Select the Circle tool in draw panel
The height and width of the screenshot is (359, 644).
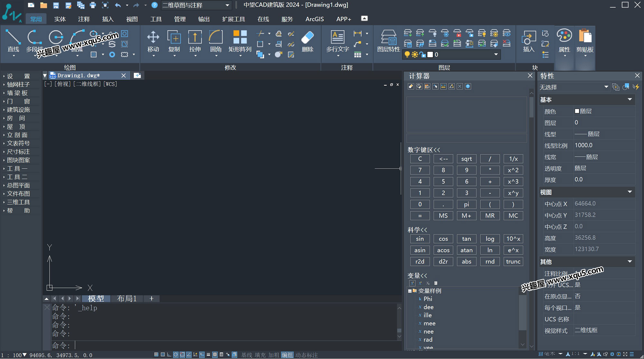(56, 37)
